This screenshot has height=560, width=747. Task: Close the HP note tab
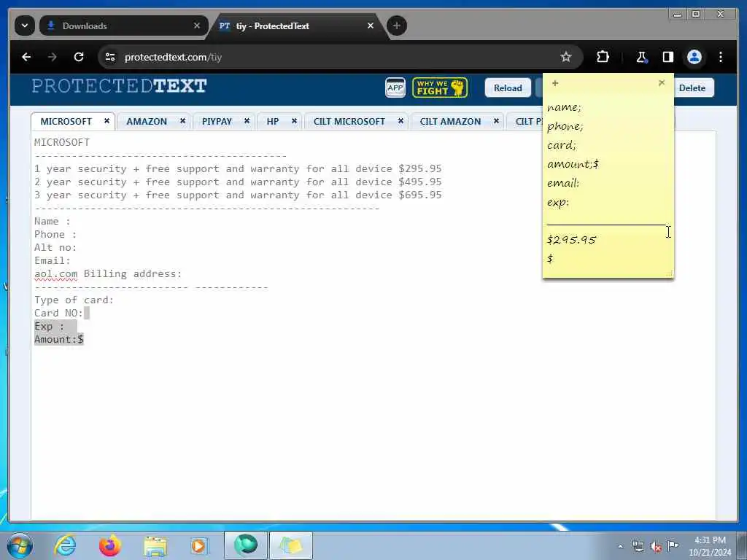click(295, 121)
